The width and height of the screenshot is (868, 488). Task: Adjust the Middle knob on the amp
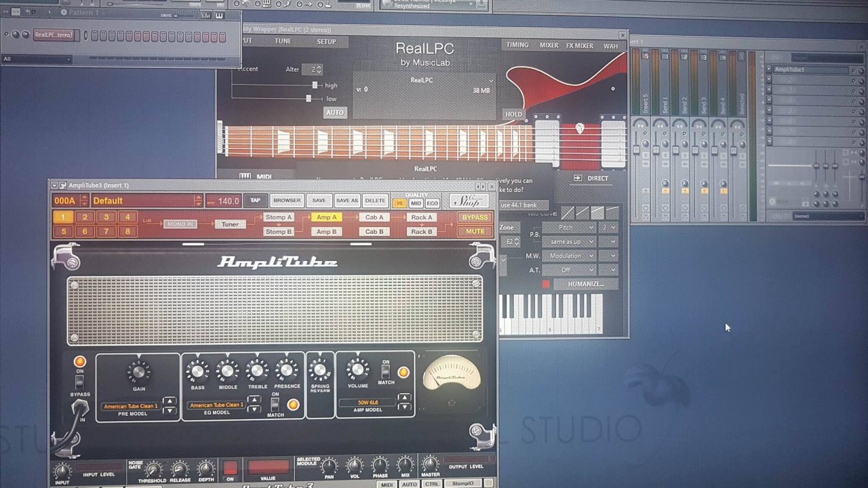tap(227, 371)
